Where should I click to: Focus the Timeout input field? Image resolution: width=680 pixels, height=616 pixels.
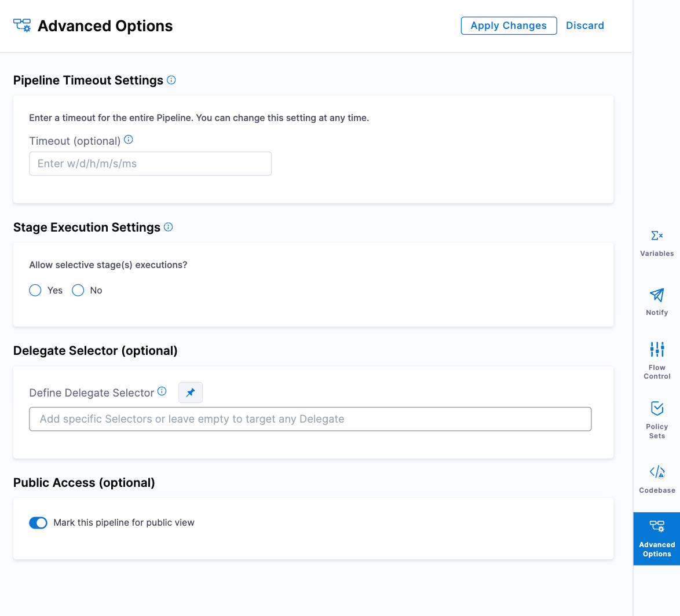150,164
